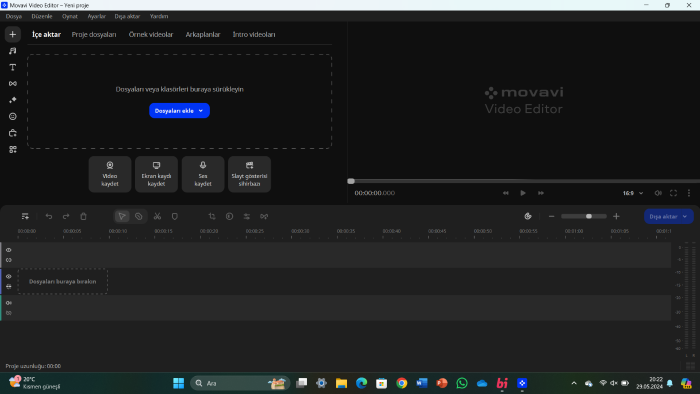Click the Video kaydet button
Image resolution: width=700 pixels, height=394 pixels.
coord(110,174)
